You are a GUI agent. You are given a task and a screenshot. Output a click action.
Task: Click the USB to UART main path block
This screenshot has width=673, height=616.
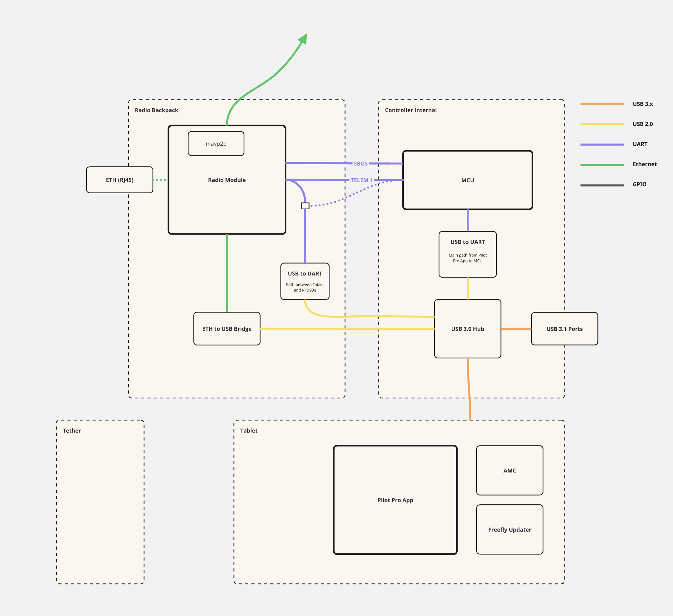pyautogui.click(x=467, y=254)
